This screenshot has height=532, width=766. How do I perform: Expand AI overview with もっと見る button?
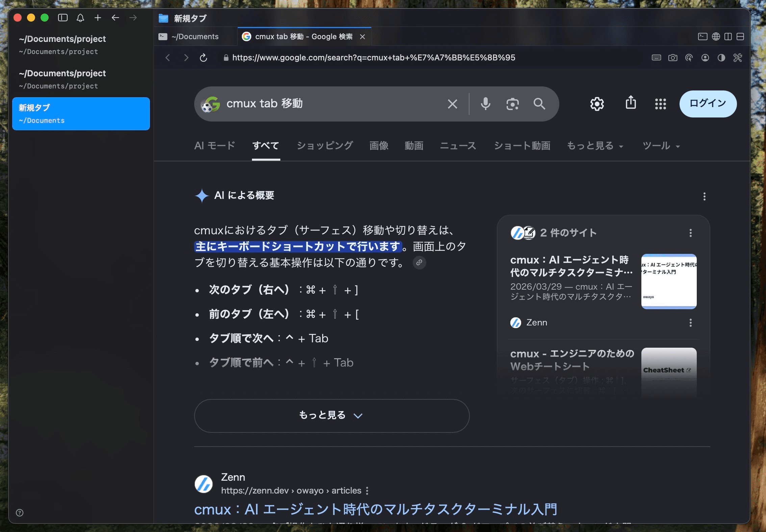(x=332, y=416)
